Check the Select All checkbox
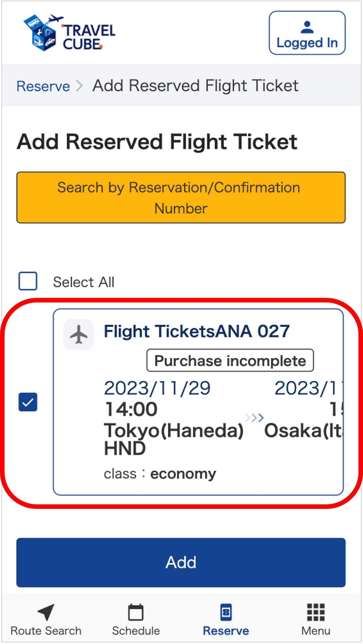Viewport: 363px width, 644px height. [x=28, y=281]
